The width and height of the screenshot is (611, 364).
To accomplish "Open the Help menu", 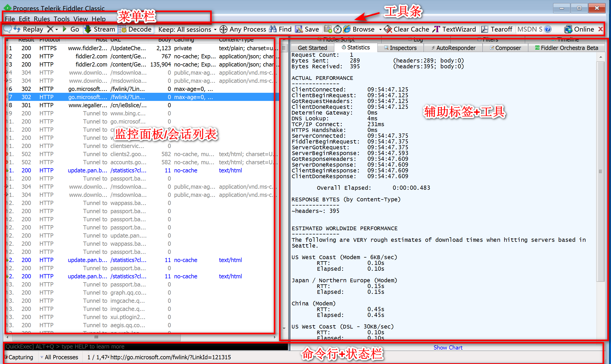I will [99, 19].
